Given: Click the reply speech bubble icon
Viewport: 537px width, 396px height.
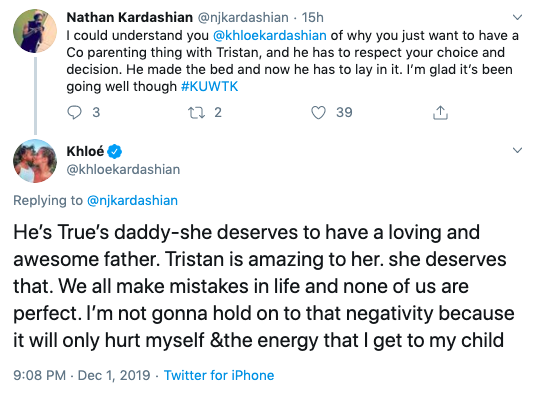Looking at the screenshot, I should click(x=74, y=112).
